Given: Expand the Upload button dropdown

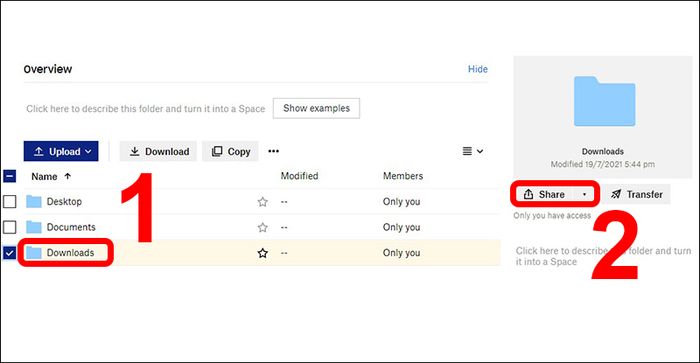Looking at the screenshot, I should [x=88, y=151].
